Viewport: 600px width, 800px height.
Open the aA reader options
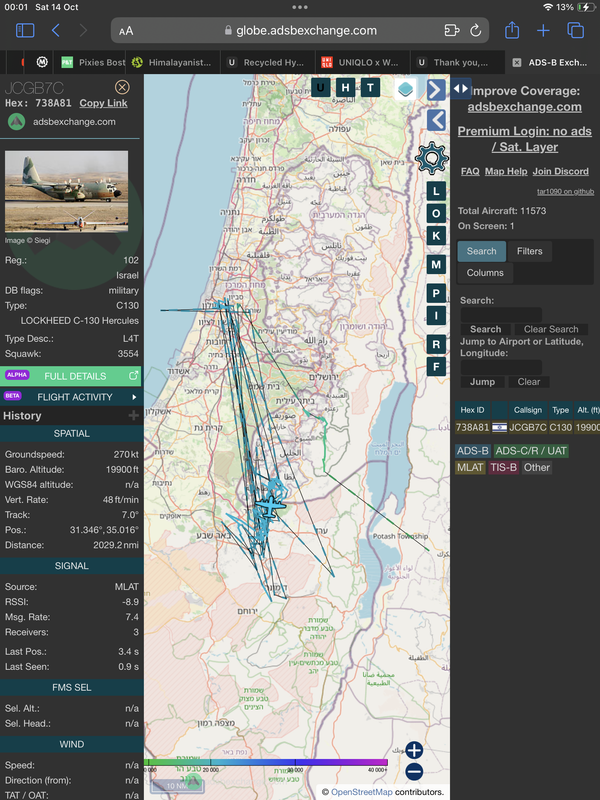[x=126, y=31]
